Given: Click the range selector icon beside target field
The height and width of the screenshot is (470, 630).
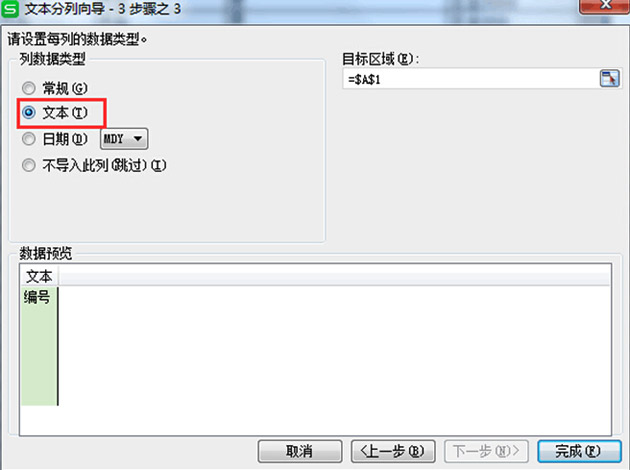Looking at the screenshot, I should (x=610, y=78).
